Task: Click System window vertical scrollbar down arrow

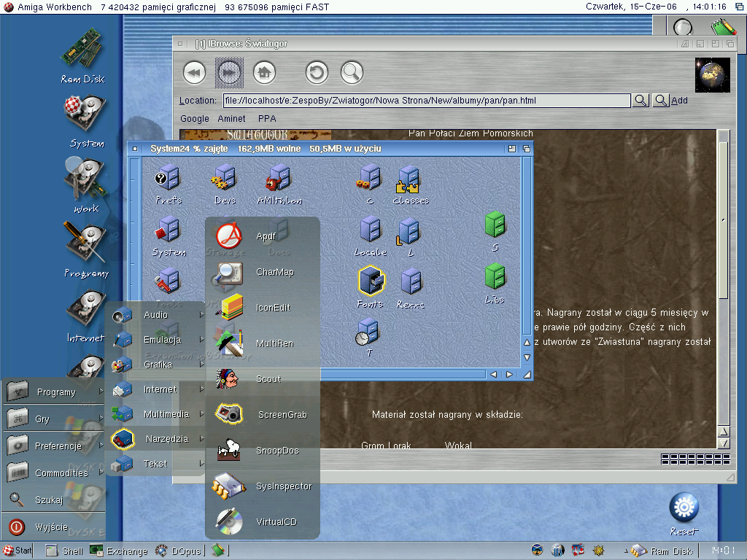Action: [527, 357]
